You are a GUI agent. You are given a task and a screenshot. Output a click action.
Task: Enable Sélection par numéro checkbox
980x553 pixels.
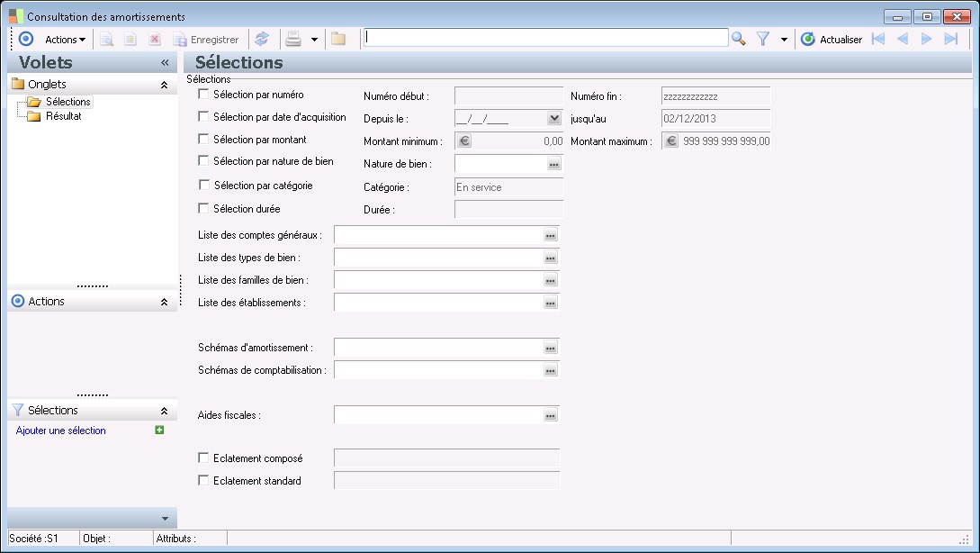(203, 95)
